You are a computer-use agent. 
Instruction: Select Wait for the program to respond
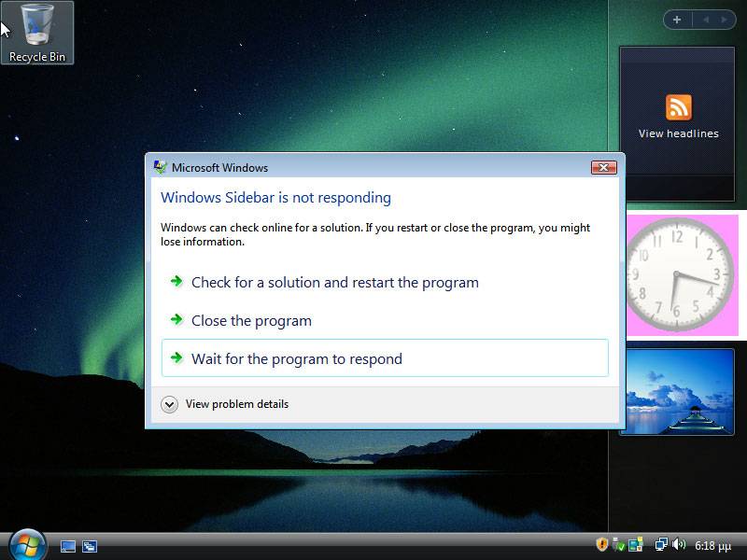(296, 358)
